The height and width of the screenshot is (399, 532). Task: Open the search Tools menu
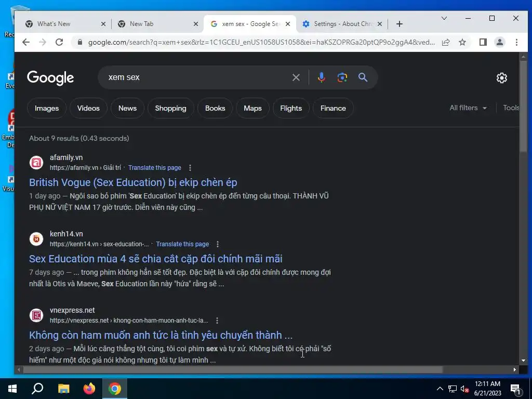click(x=511, y=108)
